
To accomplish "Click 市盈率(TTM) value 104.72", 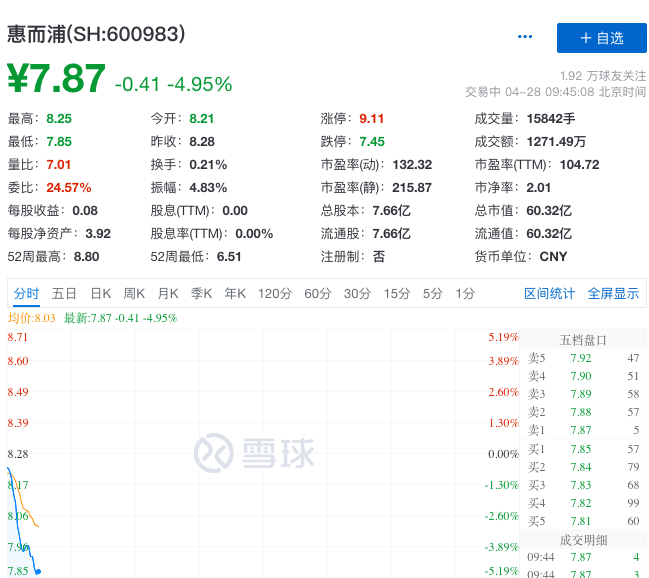I will coord(579,165).
